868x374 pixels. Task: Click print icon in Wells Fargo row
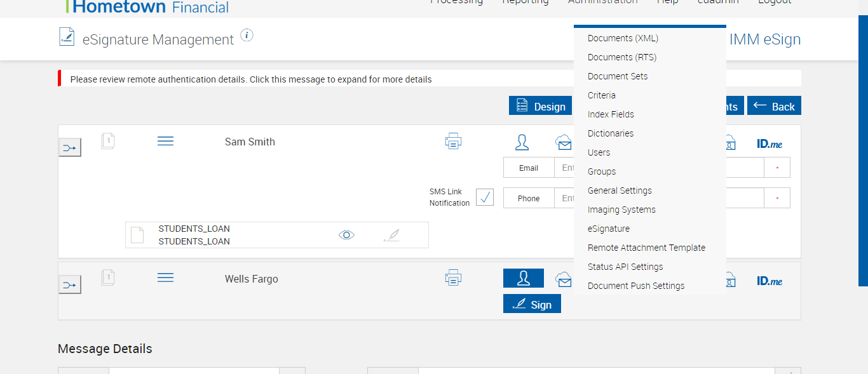(453, 278)
